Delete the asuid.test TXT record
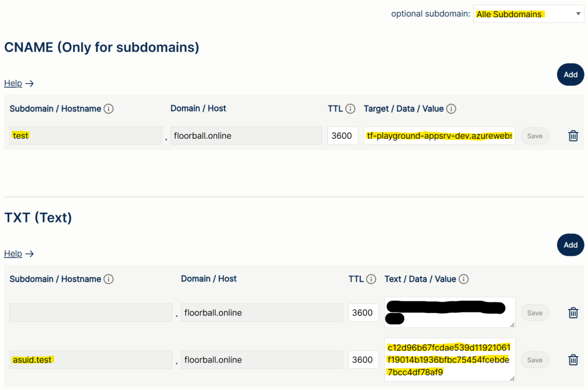Image resolution: width=588 pixels, height=390 pixels. pos(572,360)
